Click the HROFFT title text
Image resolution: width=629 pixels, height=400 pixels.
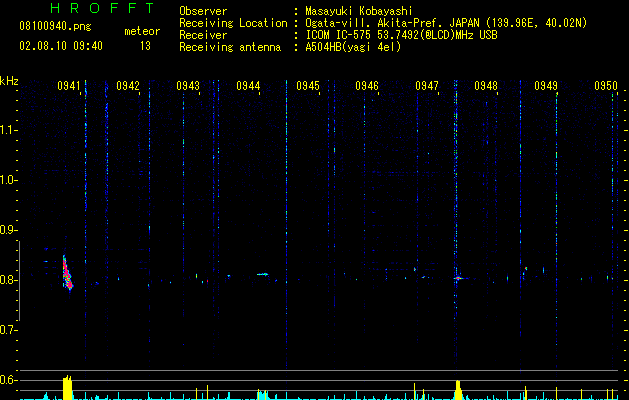[x=103, y=8]
